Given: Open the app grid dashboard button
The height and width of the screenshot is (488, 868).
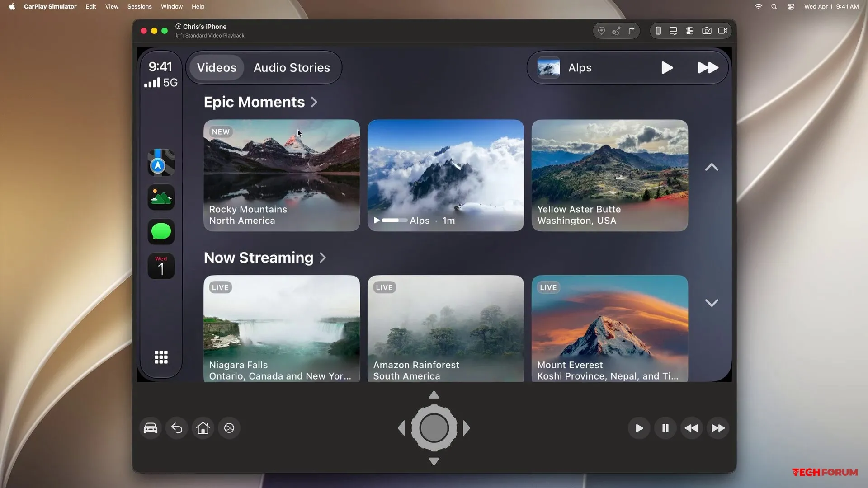Looking at the screenshot, I should 161,357.
